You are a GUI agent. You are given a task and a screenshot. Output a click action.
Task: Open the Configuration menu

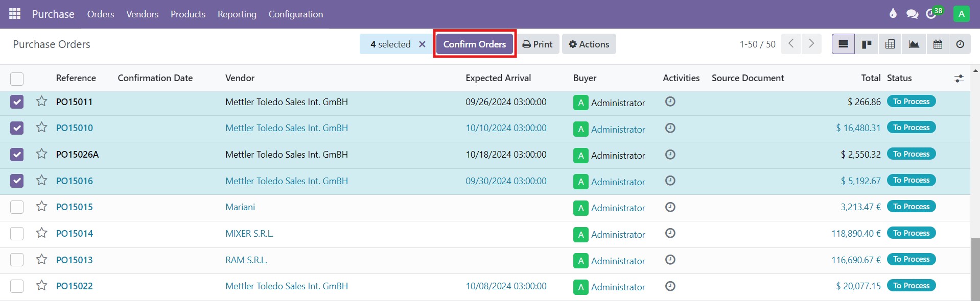[295, 14]
